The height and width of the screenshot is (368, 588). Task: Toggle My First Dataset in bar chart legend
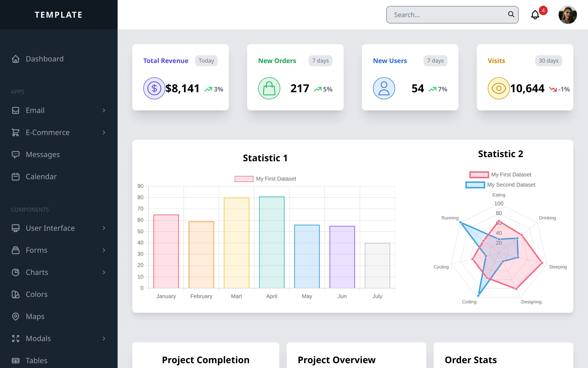(265, 179)
